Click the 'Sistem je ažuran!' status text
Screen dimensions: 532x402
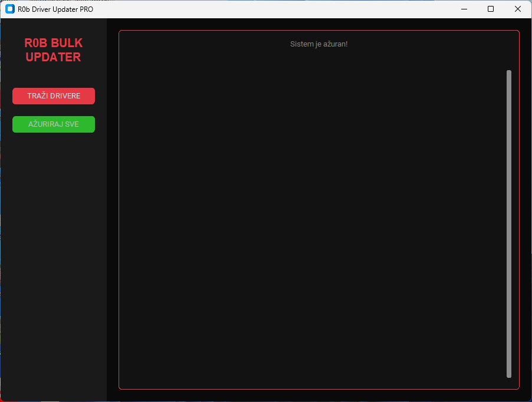point(318,44)
